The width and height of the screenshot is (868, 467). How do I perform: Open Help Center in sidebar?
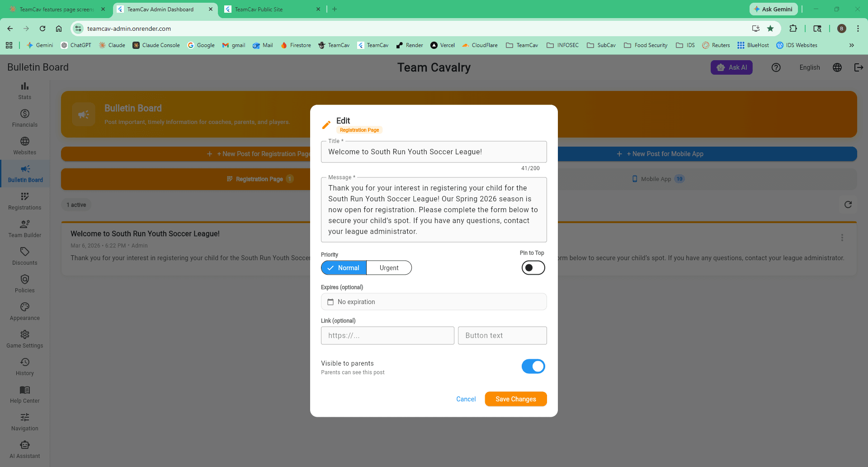pyautogui.click(x=25, y=394)
